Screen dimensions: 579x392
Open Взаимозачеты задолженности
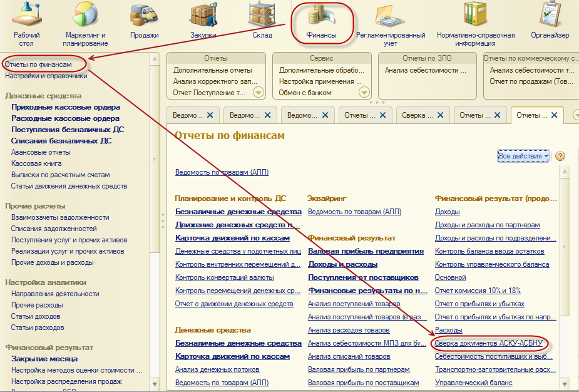[x=60, y=217]
